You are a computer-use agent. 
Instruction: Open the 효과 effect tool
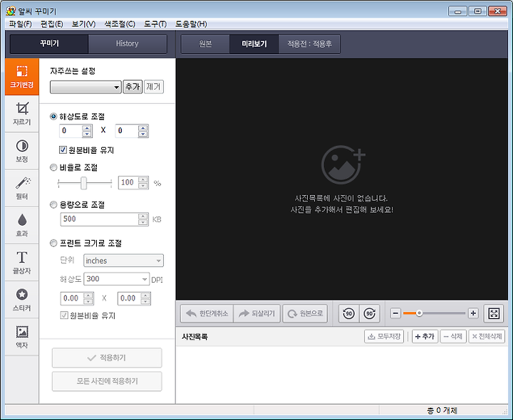[x=22, y=225]
